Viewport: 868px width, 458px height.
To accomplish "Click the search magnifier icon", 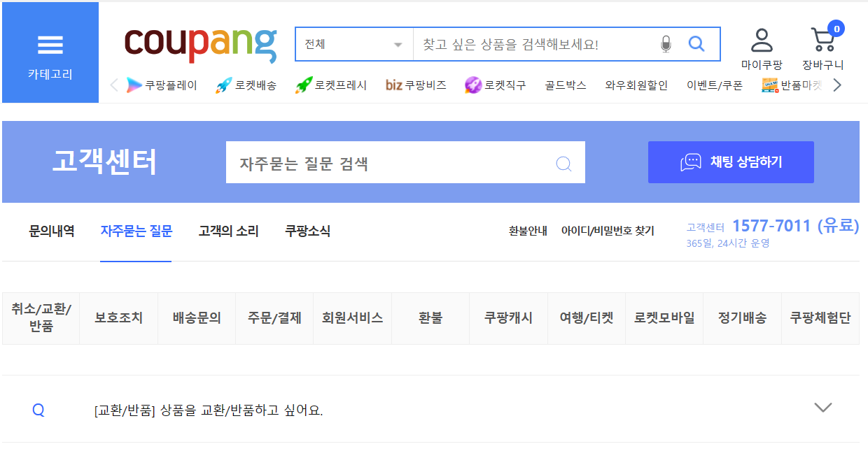I will coord(696,43).
